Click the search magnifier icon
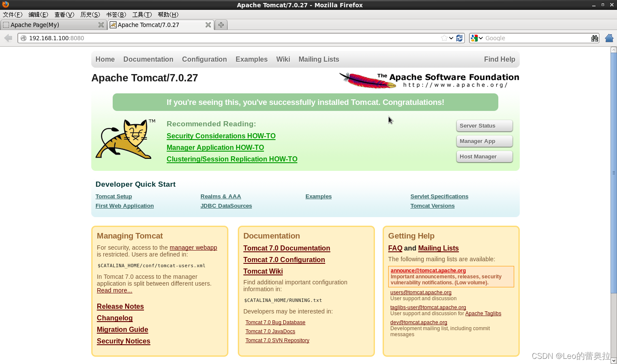617x364 pixels. (x=595, y=38)
